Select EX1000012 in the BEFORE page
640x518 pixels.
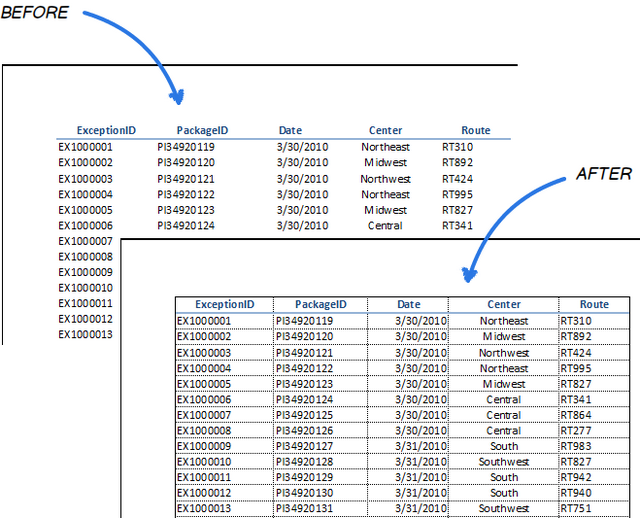click(x=85, y=319)
